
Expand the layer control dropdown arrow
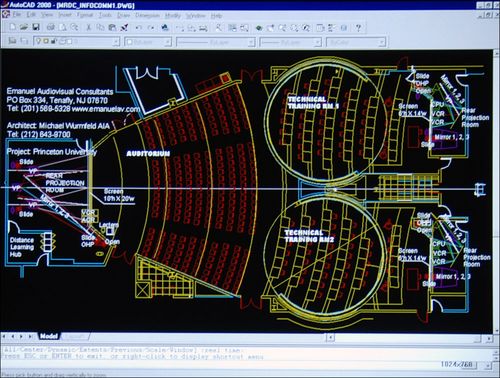pyautogui.click(x=116, y=42)
